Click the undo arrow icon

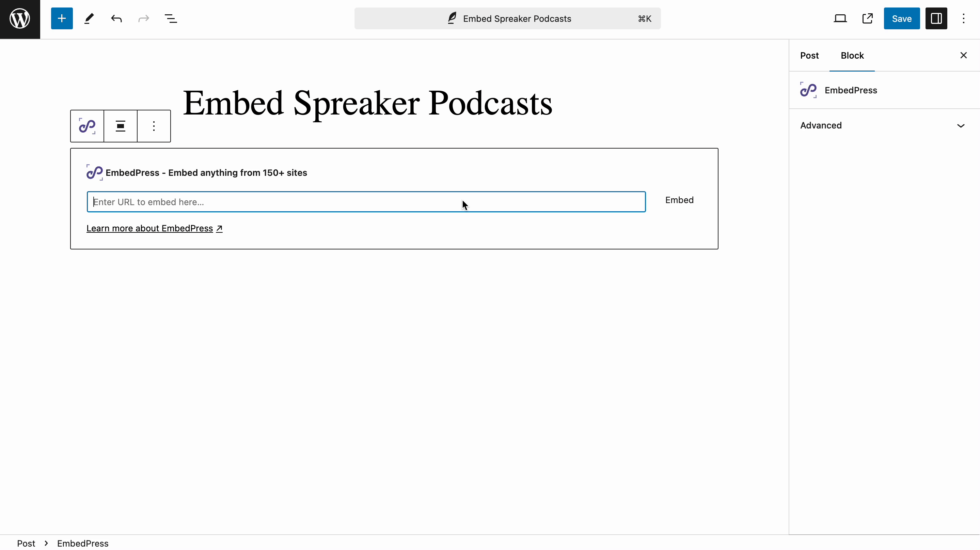[116, 18]
